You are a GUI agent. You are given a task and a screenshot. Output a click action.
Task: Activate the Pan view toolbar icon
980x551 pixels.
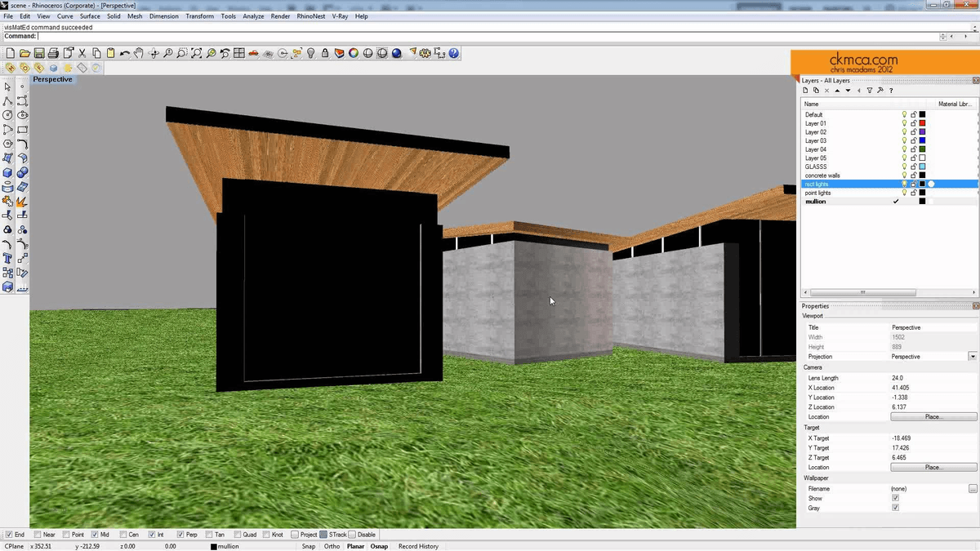pos(139,53)
